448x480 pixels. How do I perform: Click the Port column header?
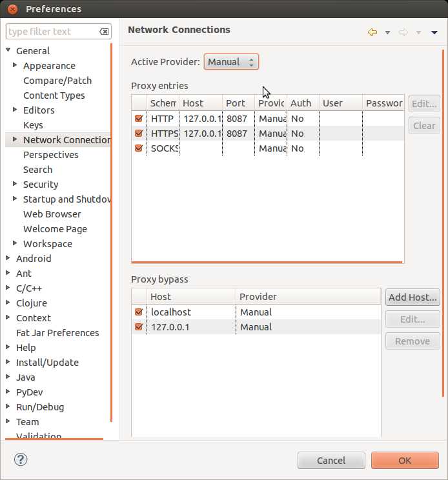[238, 103]
